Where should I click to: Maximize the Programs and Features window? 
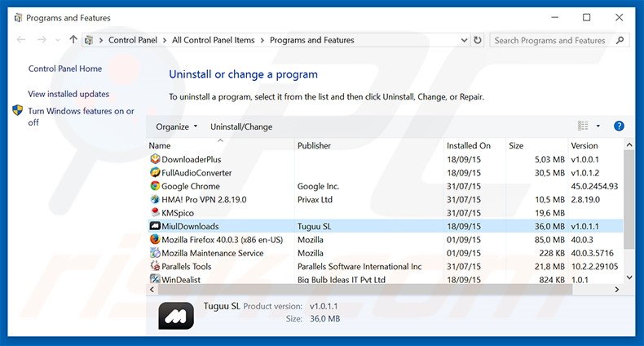click(x=586, y=17)
